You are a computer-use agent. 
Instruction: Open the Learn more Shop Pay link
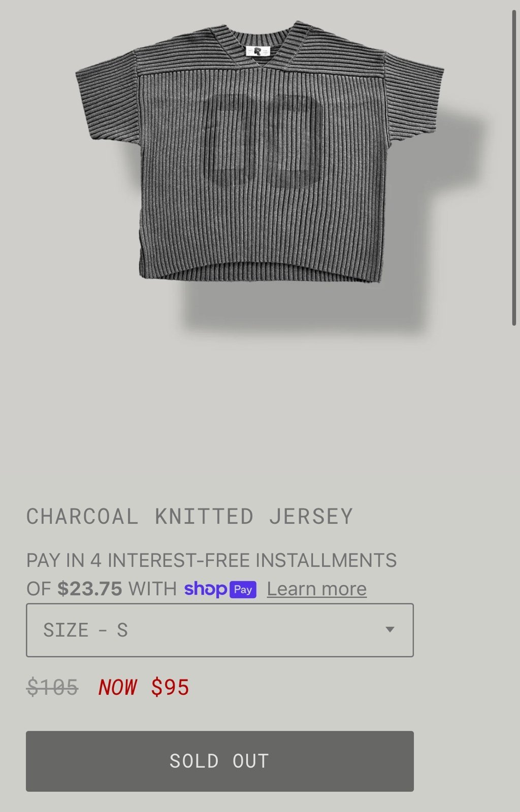316,589
